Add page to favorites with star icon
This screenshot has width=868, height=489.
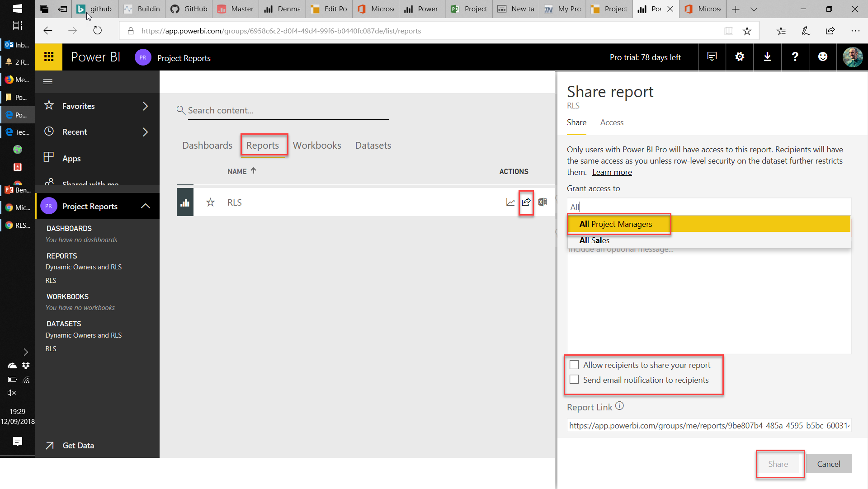[x=747, y=31]
